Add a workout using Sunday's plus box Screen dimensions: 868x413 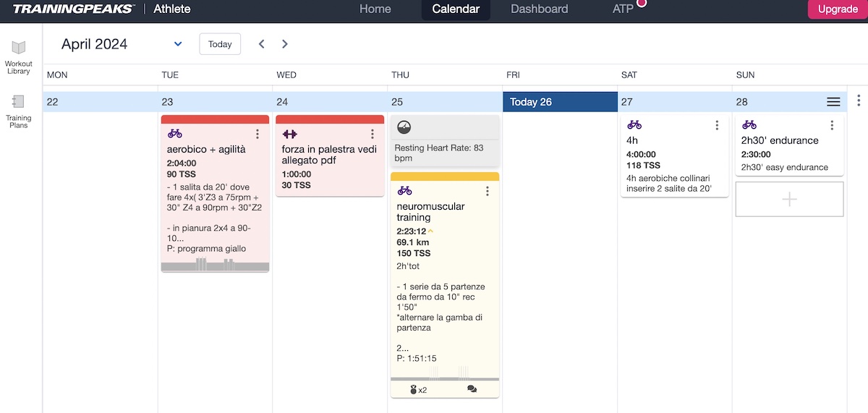pyautogui.click(x=789, y=199)
